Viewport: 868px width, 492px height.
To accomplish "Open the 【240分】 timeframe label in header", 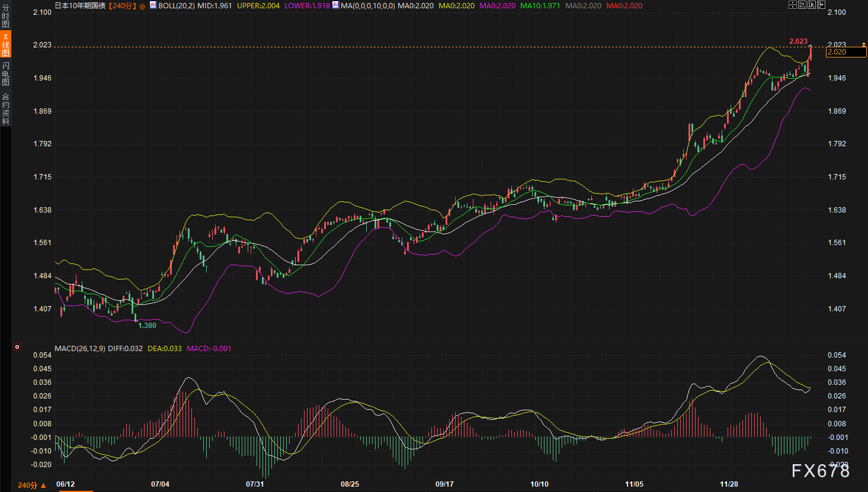I will click(x=122, y=6).
